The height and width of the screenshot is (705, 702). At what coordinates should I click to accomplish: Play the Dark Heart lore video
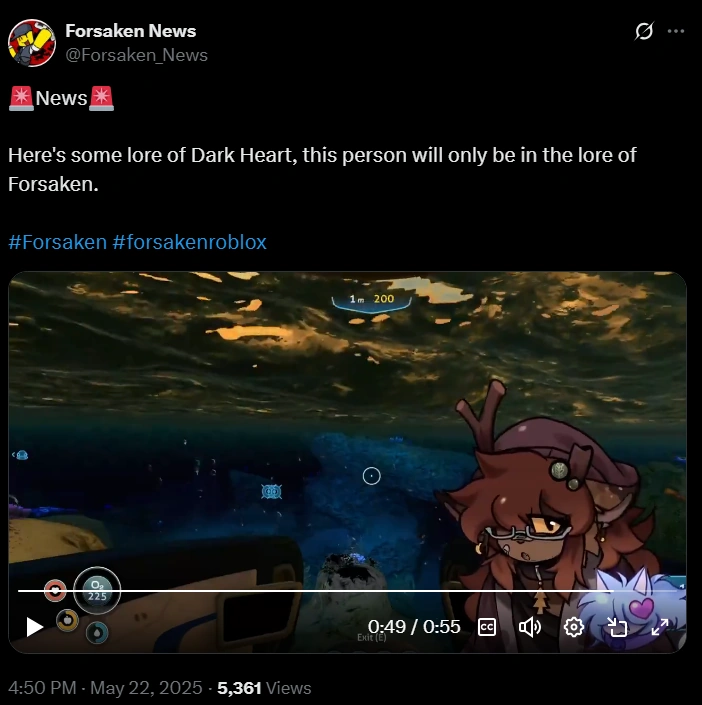(35, 627)
